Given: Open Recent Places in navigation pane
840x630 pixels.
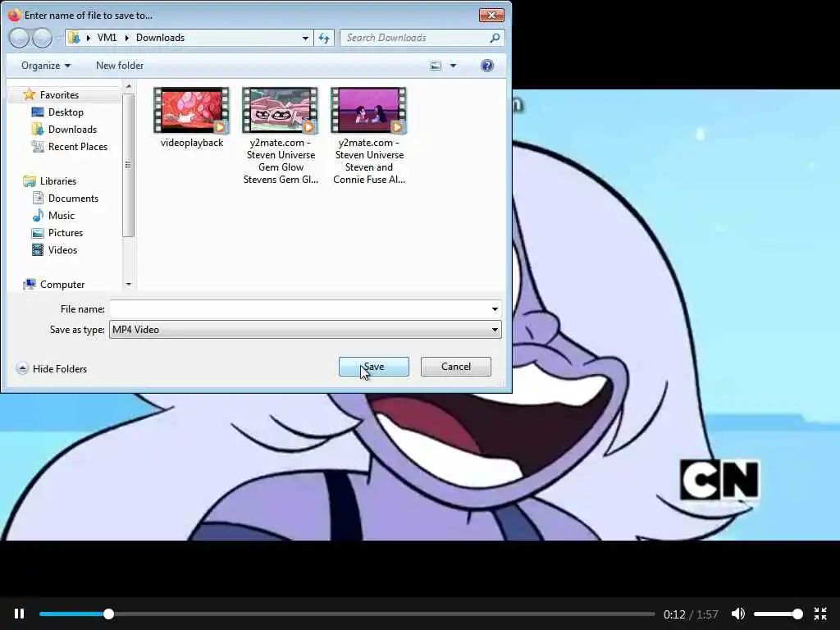Looking at the screenshot, I should 78,146.
